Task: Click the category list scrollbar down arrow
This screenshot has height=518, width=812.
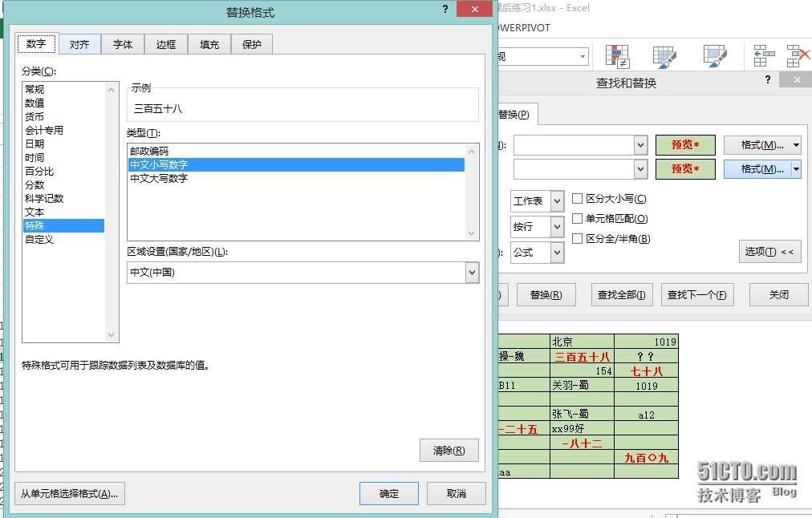Action: tap(111, 335)
